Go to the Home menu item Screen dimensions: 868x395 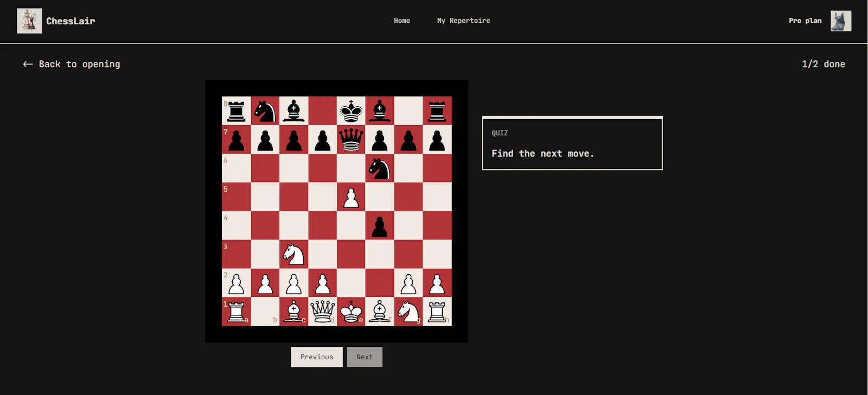(402, 21)
